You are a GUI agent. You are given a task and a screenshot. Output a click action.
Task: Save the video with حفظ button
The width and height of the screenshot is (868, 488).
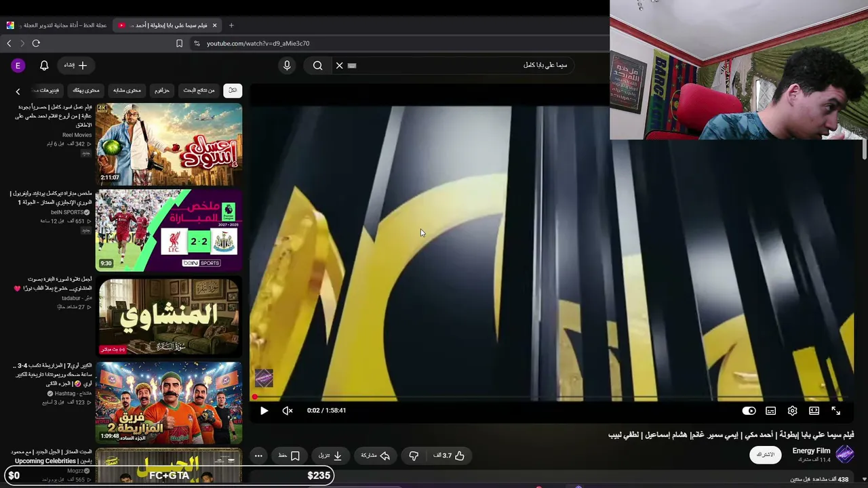pyautogui.click(x=290, y=455)
